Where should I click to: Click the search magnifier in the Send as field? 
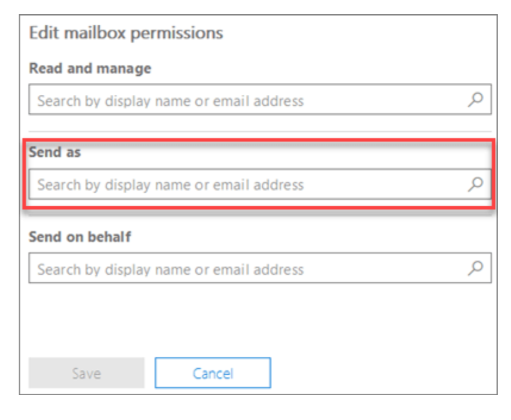[475, 184]
